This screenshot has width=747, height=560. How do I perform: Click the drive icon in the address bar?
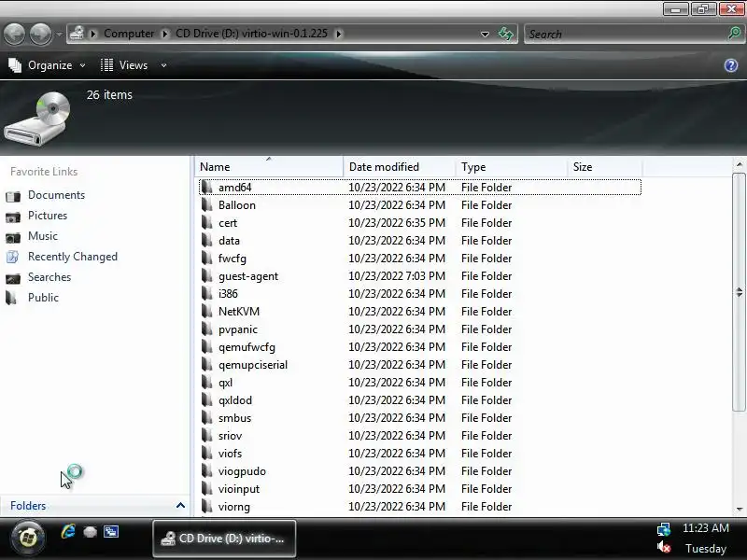click(77, 34)
